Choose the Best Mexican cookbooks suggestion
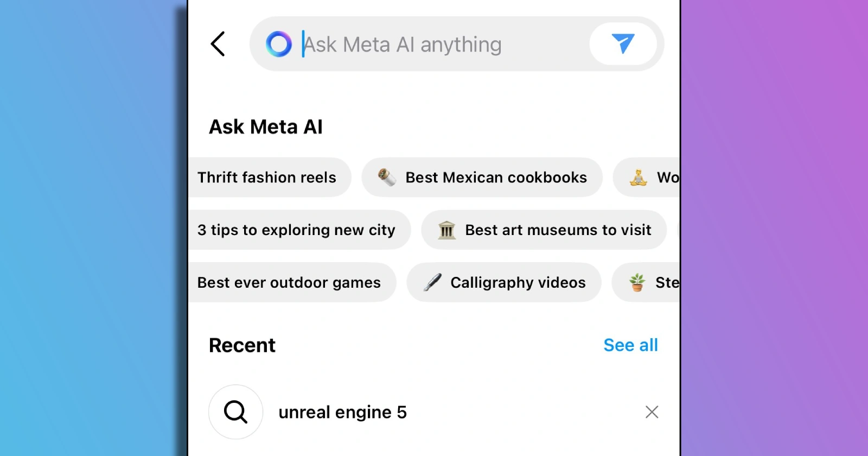This screenshot has width=868, height=456. click(x=496, y=178)
